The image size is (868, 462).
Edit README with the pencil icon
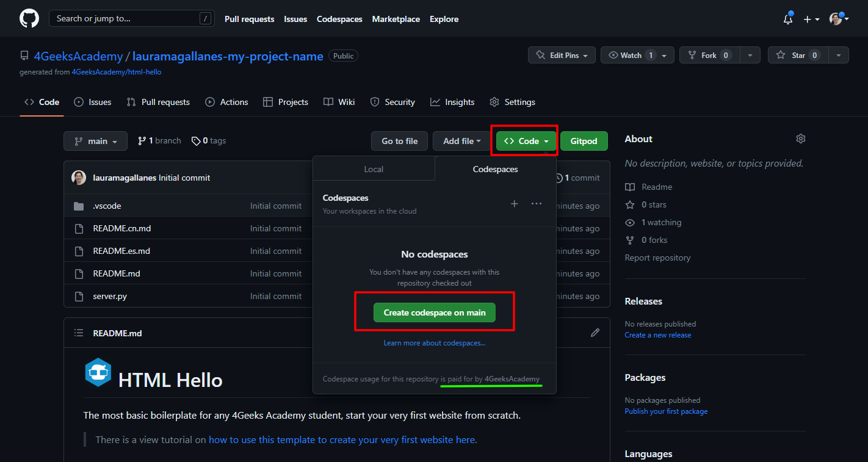click(595, 333)
